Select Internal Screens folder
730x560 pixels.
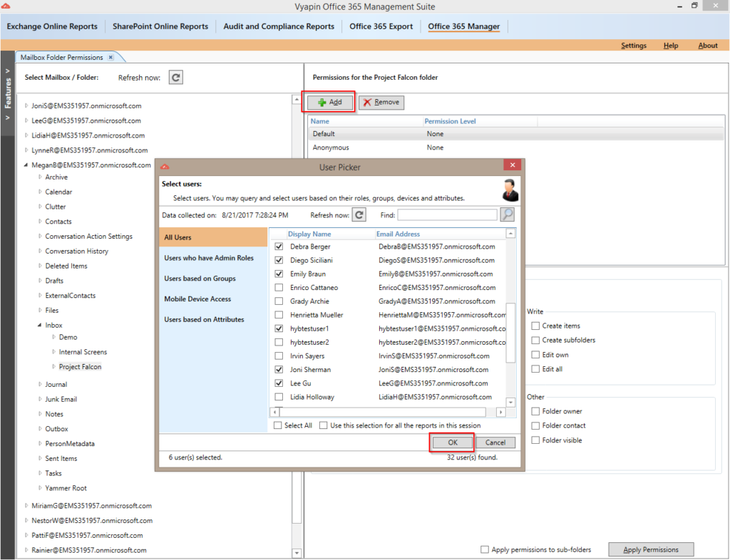83,352
